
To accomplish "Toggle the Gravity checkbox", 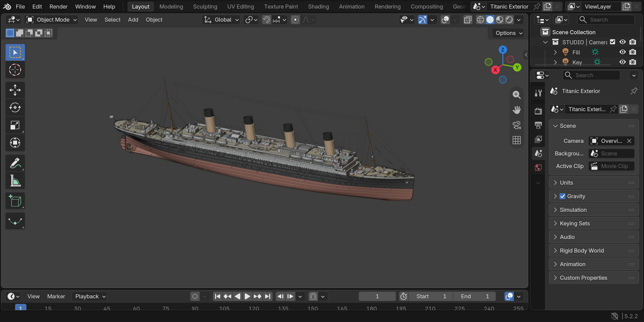I will pos(562,196).
